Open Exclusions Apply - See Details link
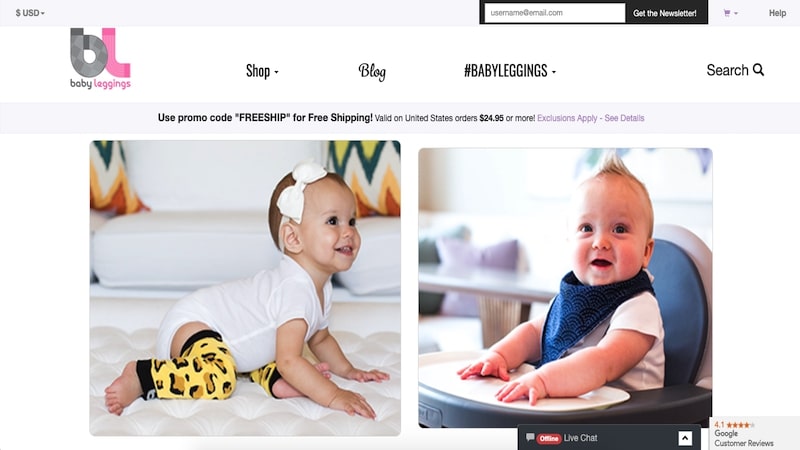 click(590, 118)
